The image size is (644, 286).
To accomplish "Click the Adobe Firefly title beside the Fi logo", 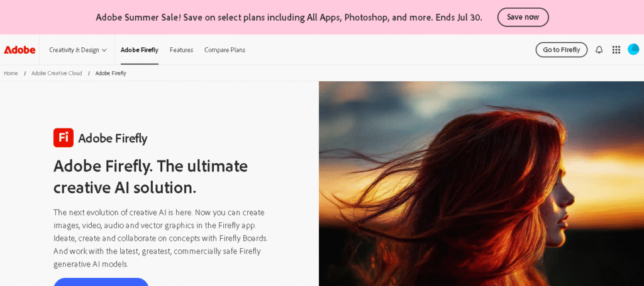I will click(x=113, y=138).
